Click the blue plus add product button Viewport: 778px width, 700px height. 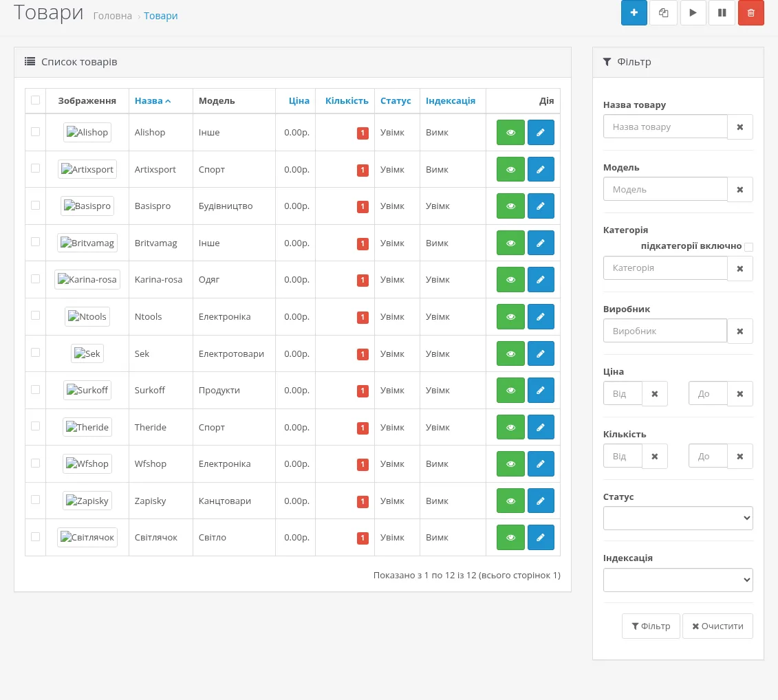pos(634,12)
